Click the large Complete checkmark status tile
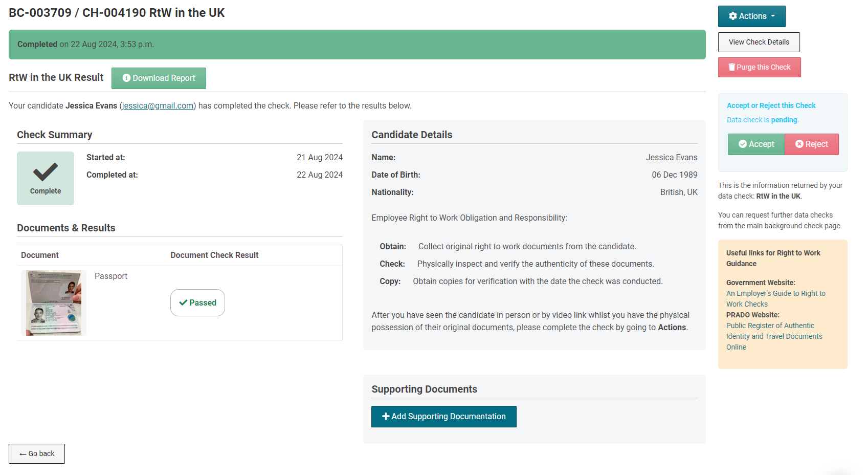Viewport: 868px width, 475px height. (46, 178)
